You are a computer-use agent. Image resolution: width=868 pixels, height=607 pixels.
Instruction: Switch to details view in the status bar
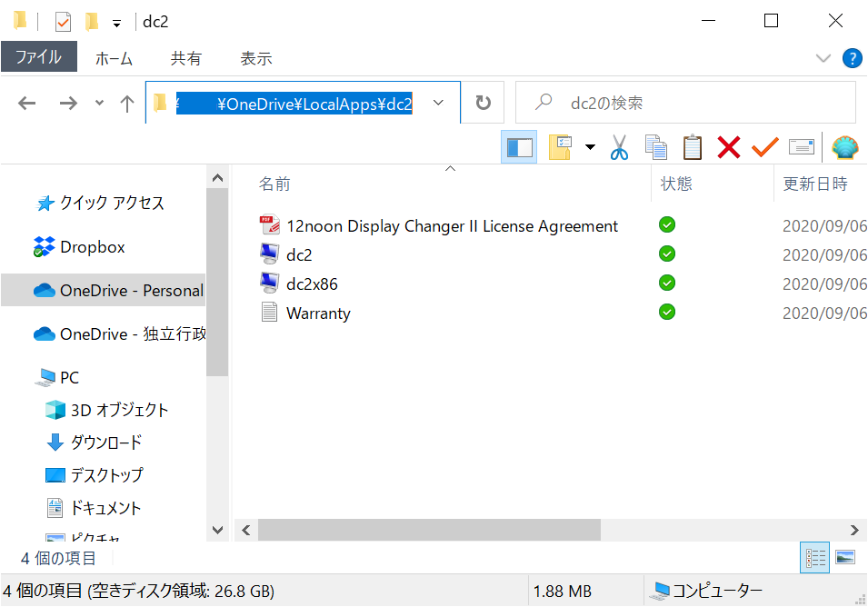coord(814,557)
